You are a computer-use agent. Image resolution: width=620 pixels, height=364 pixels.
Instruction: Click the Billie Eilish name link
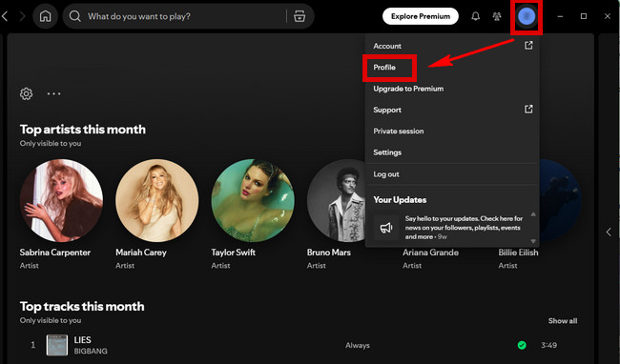click(x=518, y=253)
